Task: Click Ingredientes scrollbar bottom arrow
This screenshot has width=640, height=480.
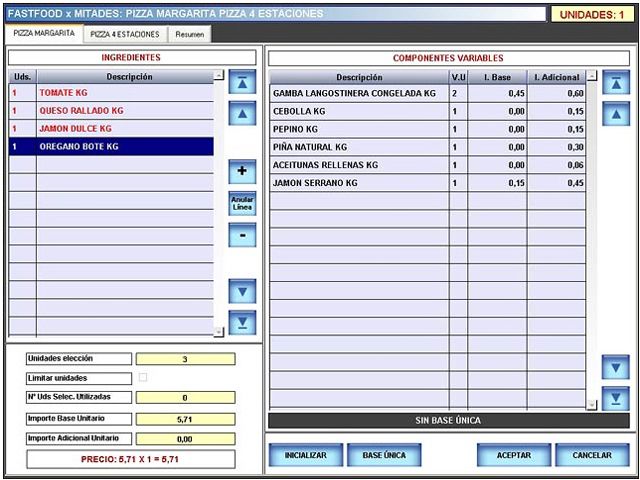Action: 219,332
